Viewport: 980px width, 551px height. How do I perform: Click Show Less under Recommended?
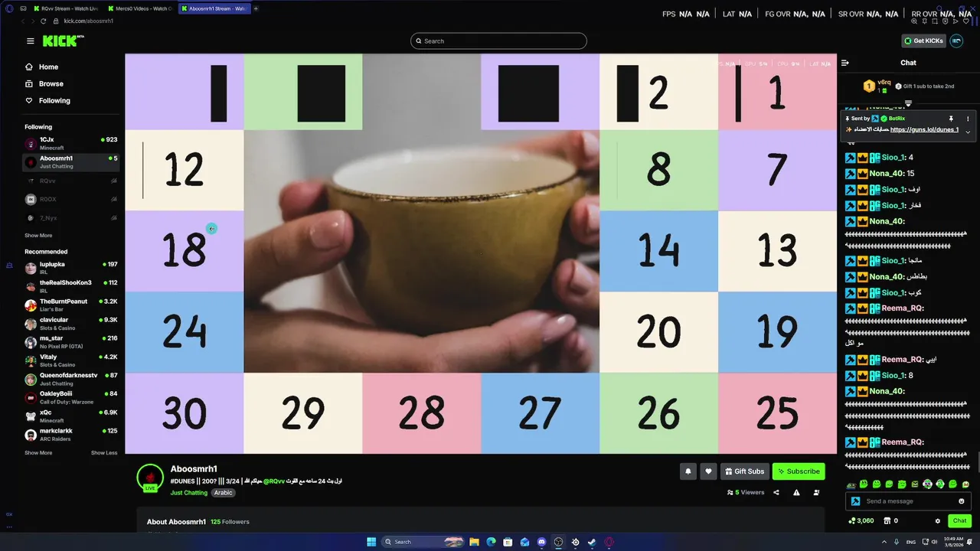pyautogui.click(x=104, y=453)
